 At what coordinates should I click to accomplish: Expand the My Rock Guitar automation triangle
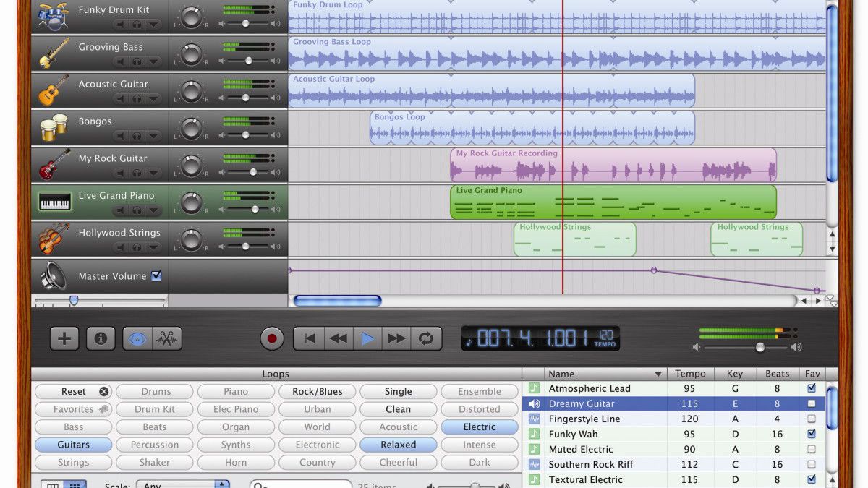(153, 173)
